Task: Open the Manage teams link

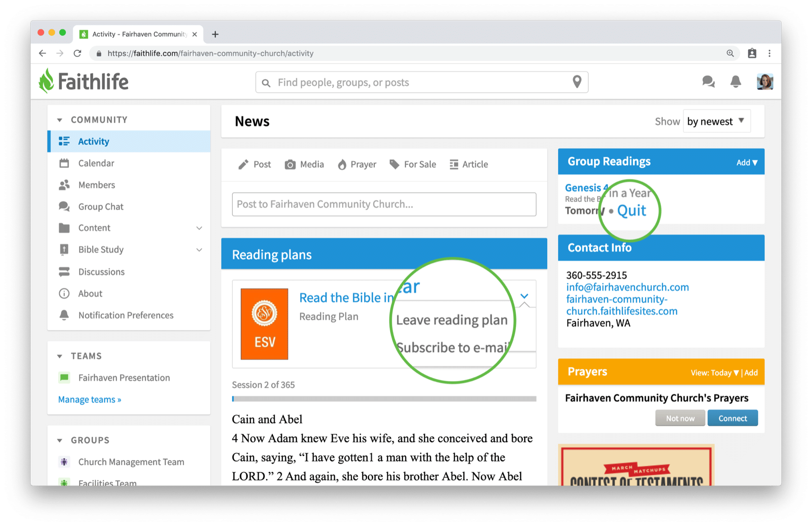Action: point(90,399)
